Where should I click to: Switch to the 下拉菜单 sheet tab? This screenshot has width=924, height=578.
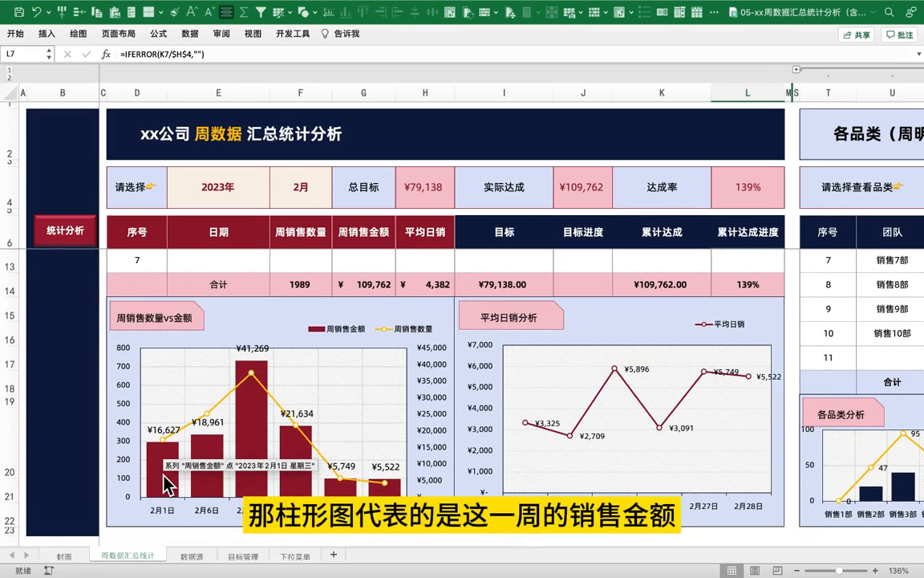294,556
